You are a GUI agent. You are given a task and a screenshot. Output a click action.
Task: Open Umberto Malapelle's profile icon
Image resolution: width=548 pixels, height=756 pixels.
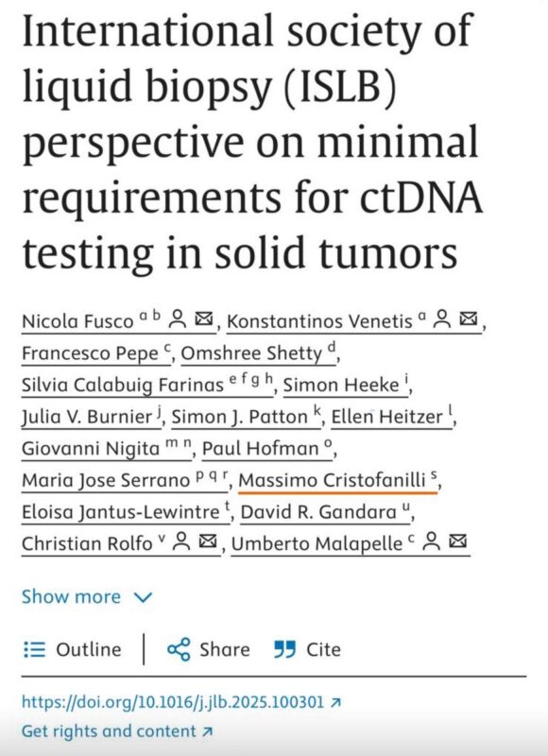(431, 541)
